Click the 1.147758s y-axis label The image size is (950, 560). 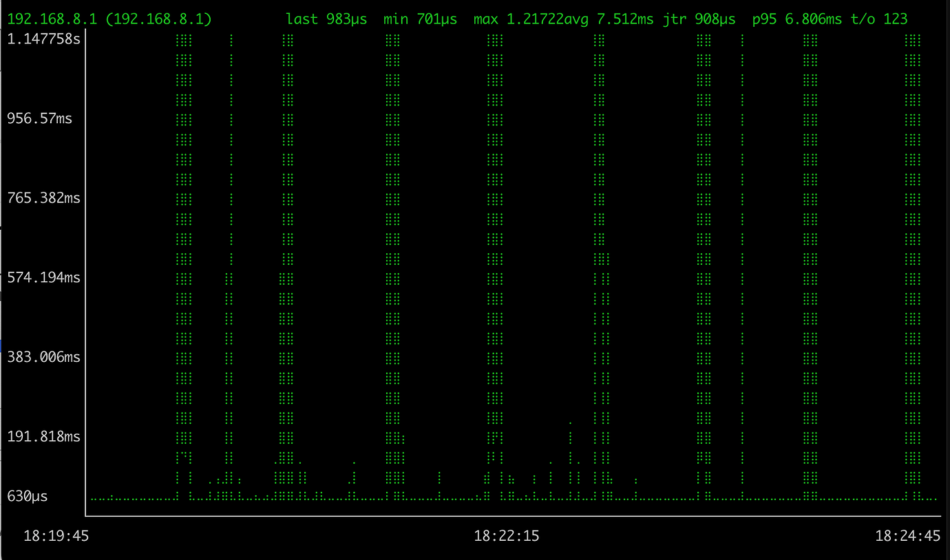click(44, 39)
